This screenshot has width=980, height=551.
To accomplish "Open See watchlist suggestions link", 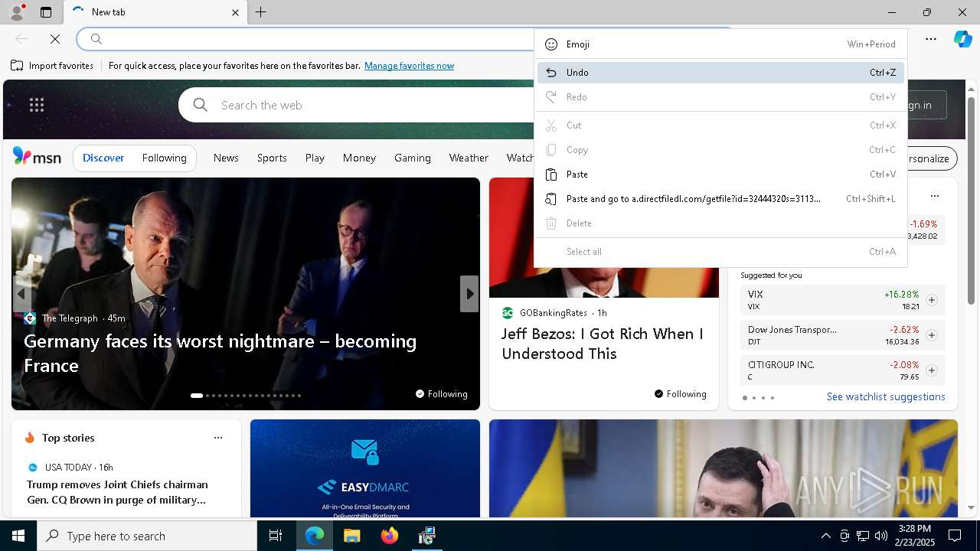I will tap(886, 396).
